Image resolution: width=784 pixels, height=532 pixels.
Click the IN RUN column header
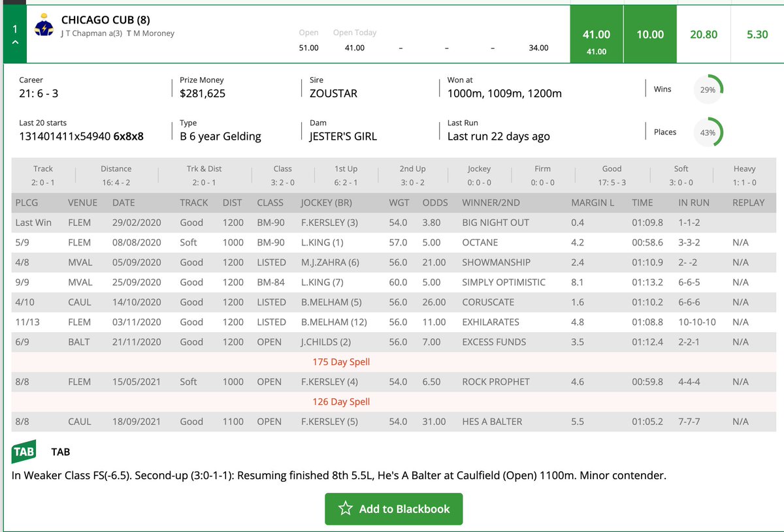click(693, 203)
